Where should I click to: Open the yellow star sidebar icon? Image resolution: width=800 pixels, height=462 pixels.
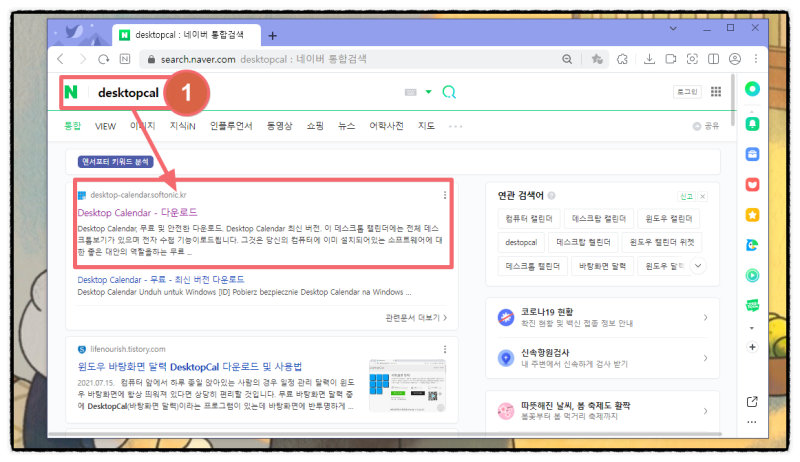click(x=752, y=215)
